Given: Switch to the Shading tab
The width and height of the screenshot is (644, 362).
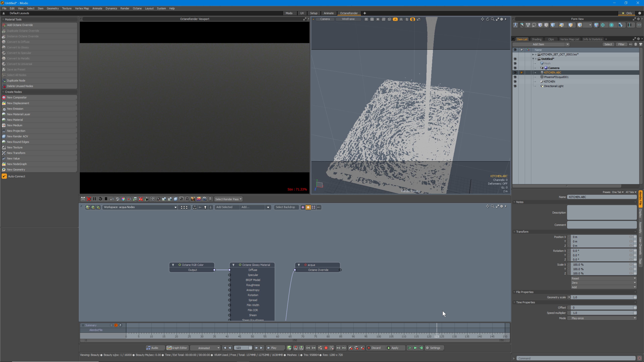Looking at the screenshot, I should (536, 39).
